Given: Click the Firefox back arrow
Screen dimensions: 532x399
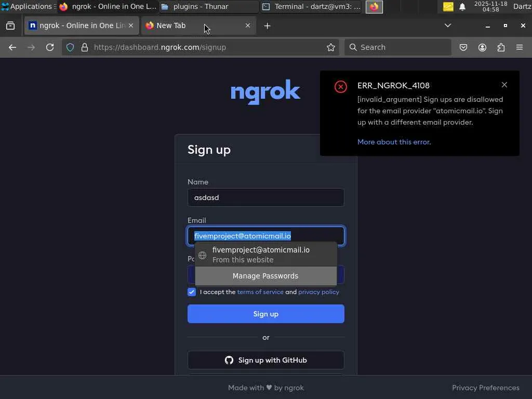Looking at the screenshot, I should coord(12,47).
